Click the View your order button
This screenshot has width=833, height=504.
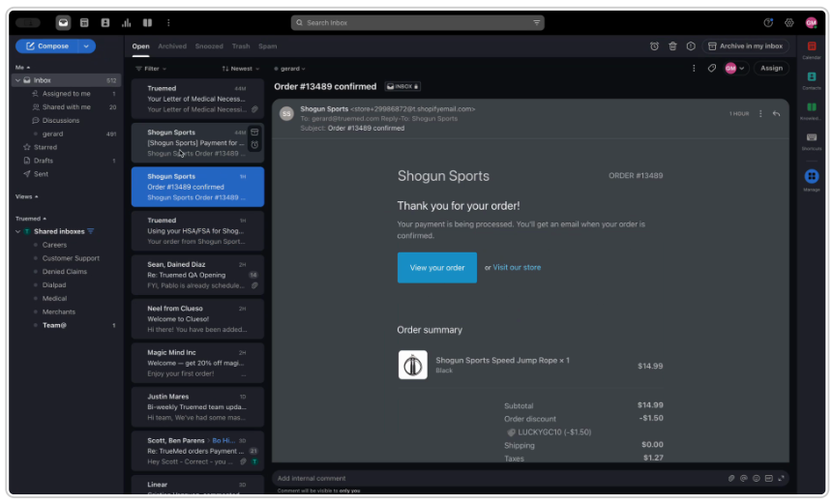coord(436,268)
